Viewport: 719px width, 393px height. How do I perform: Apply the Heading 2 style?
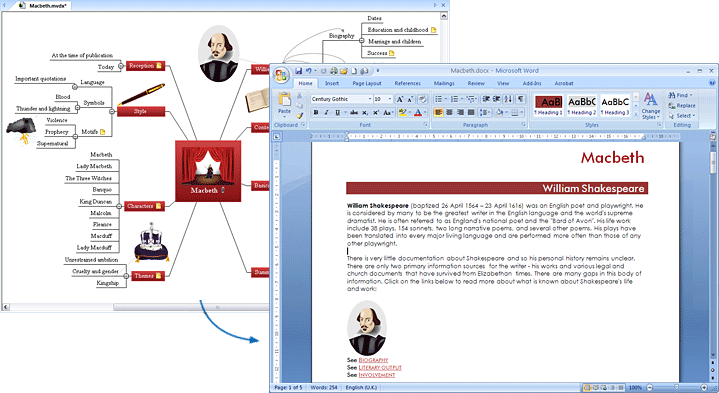click(x=582, y=105)
